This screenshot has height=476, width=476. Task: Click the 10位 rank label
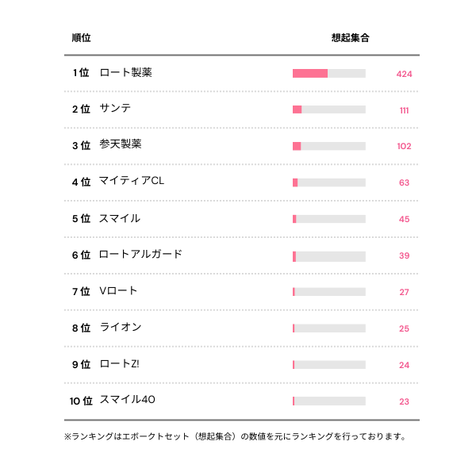[x=81, y=401]
